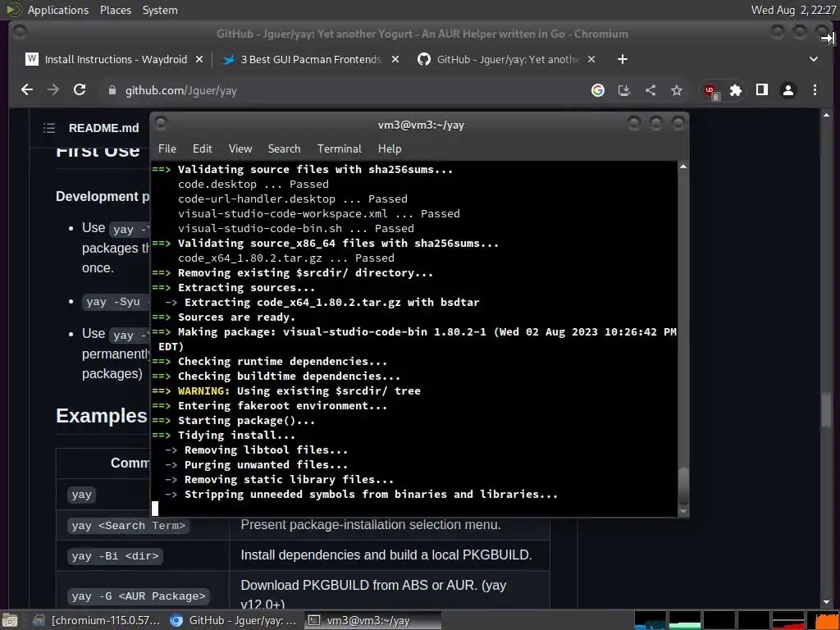
Task: Click the 'yay -Bi <dir>' code cell
Action: [x=115, y=555]
